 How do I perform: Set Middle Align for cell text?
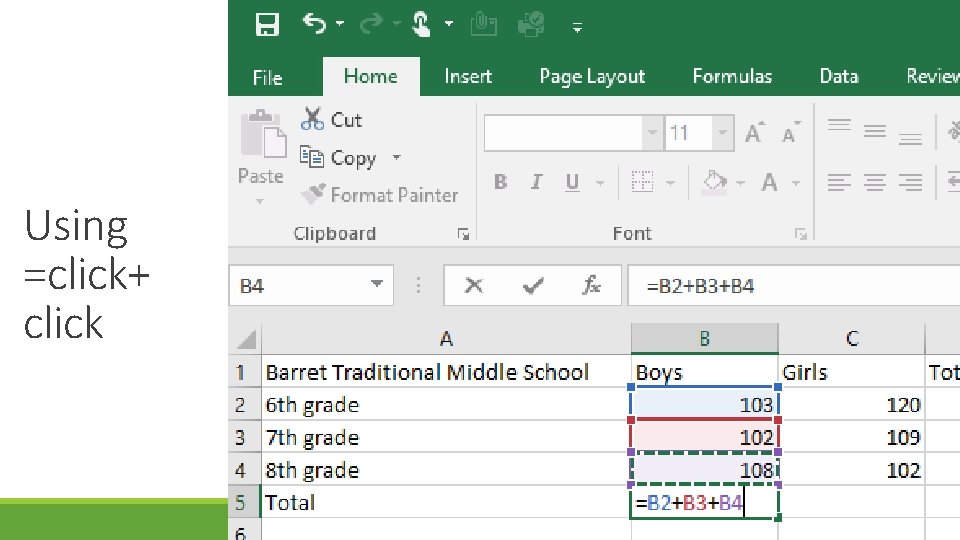[874, 131]
